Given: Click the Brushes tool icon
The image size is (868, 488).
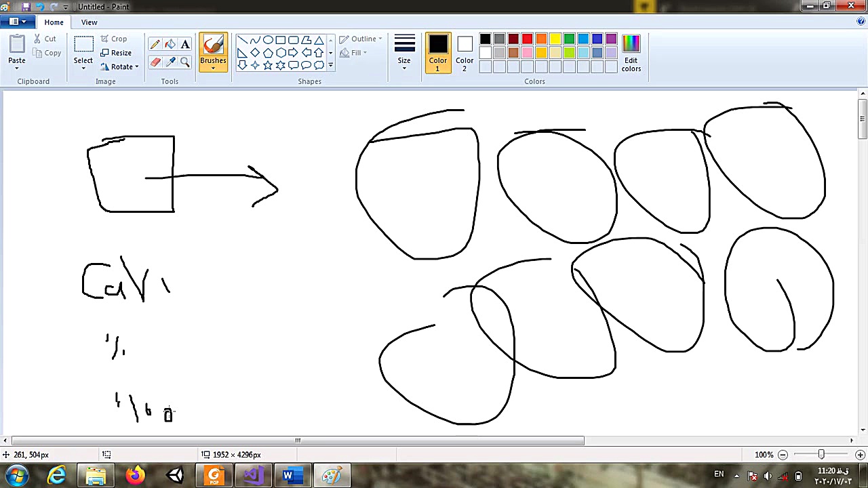Looking at the screenshot, I should pos(213,45).
